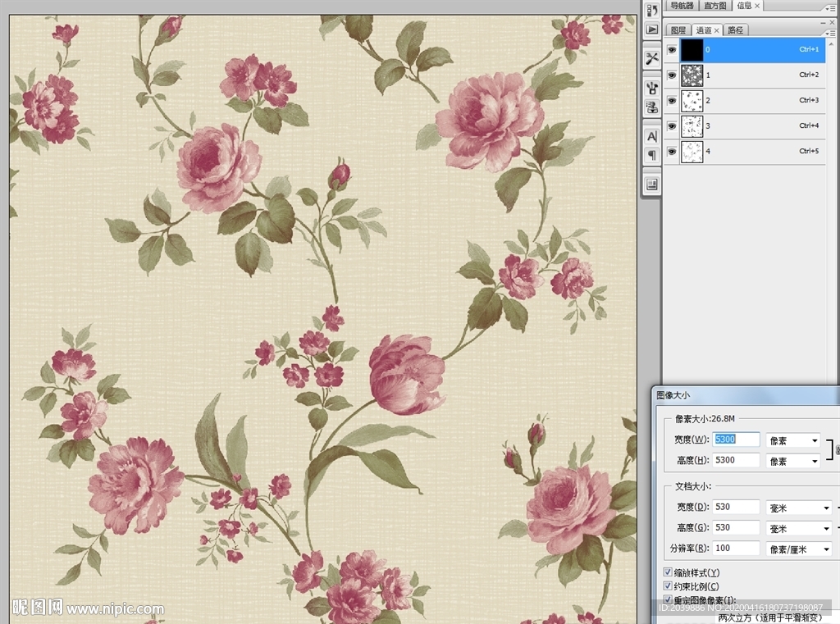
Task: Open the Character panel icon
Action: coord(652,136)
